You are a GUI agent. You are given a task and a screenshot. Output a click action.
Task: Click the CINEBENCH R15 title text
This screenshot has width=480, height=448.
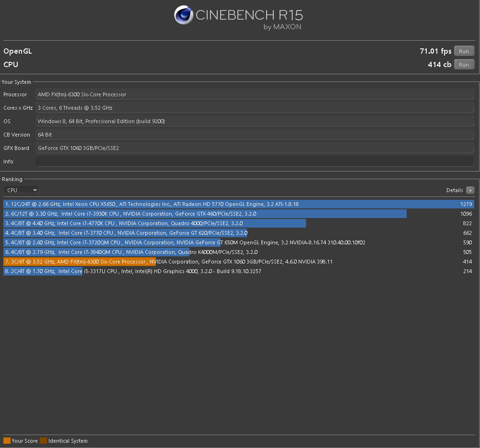[x=249, y=15]
